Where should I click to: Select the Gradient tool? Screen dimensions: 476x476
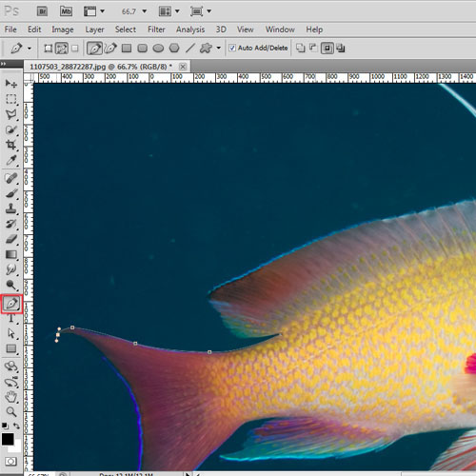coord(11,254)
